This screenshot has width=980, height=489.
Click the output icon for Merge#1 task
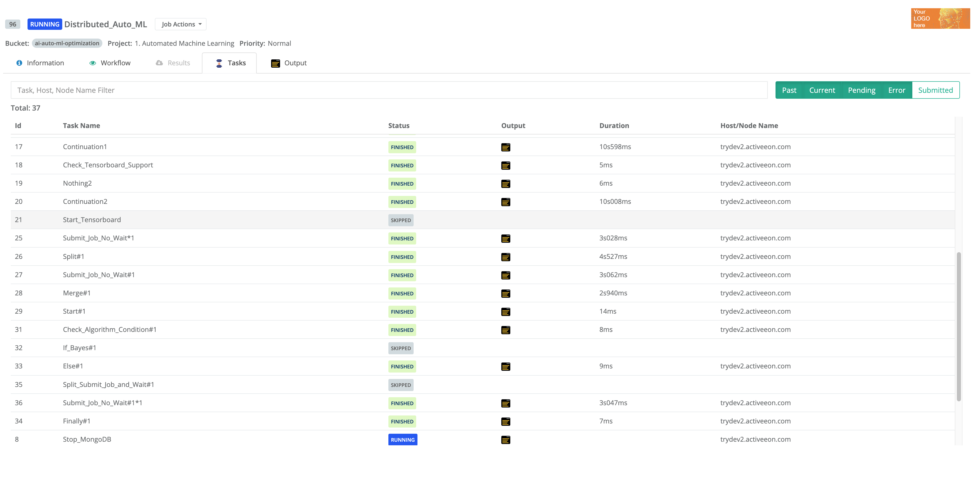click(x=505, y=293)
